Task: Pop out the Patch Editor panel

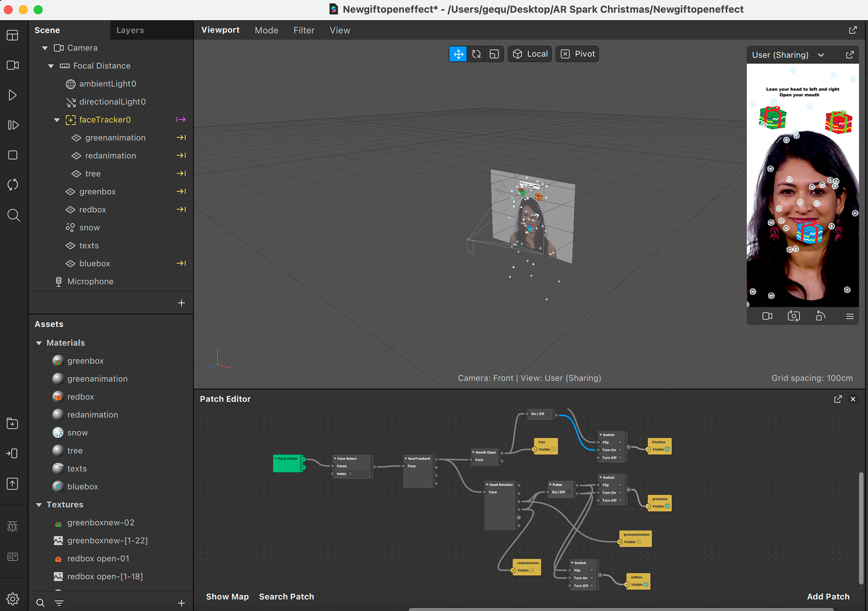Action: point(838,399)
